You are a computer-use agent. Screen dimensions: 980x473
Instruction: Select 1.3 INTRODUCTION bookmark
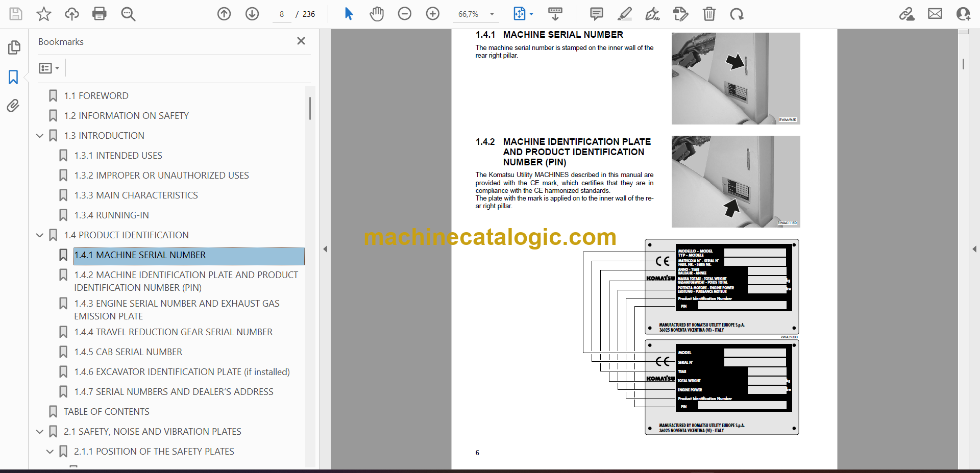104,136
